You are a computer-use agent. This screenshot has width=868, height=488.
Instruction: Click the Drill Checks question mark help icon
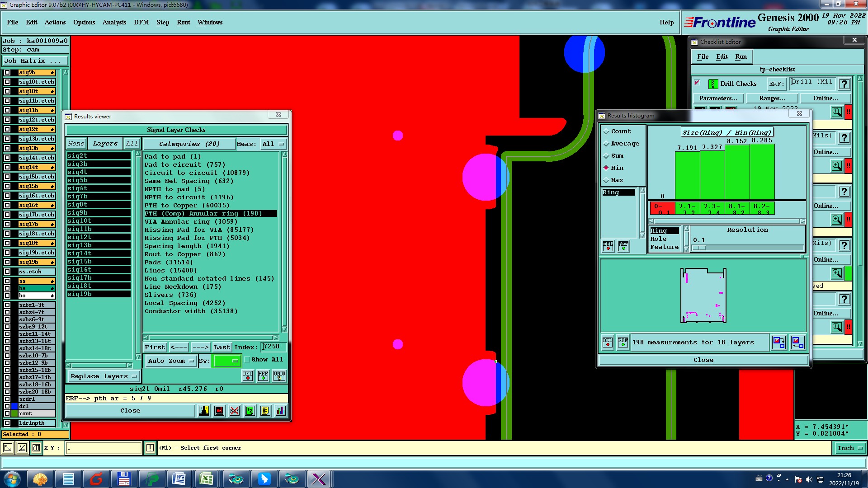pos(844,84)
